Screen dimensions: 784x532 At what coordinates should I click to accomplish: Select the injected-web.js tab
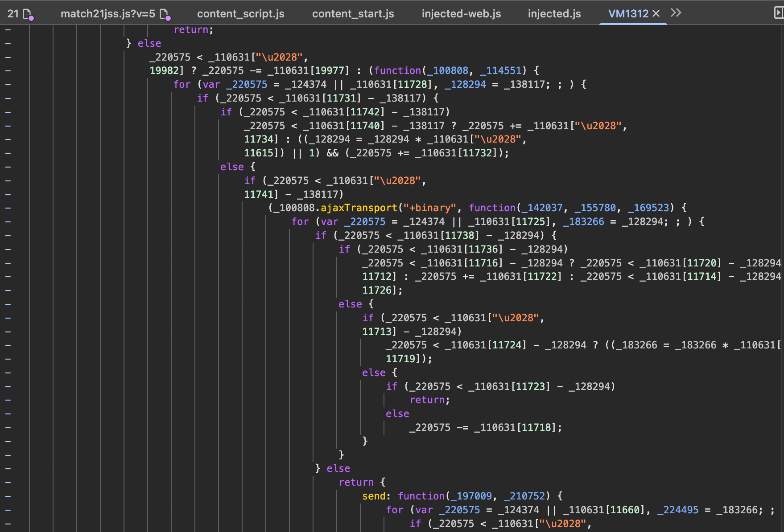(x=461, y=14)
